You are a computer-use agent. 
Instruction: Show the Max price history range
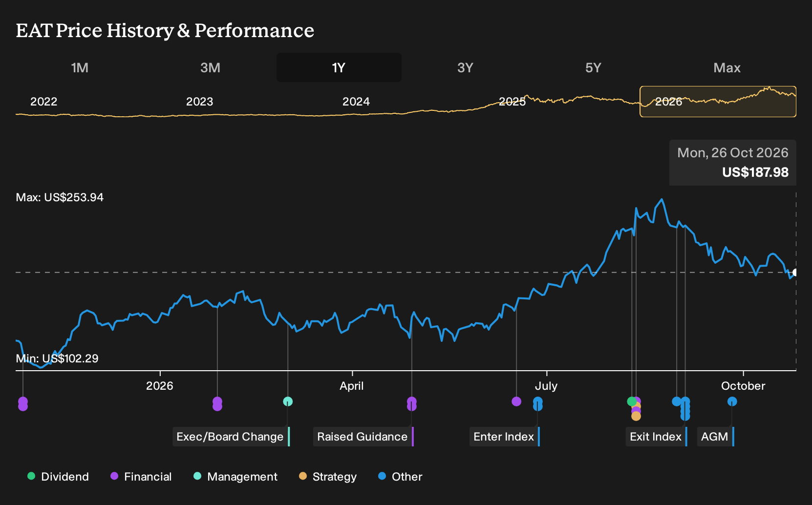click(727, 67)
